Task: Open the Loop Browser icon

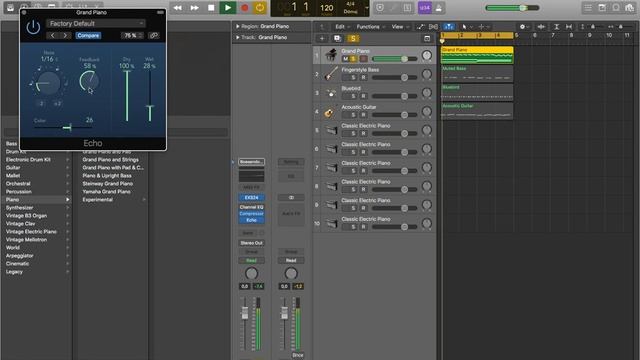Action: tap(616, 8)
